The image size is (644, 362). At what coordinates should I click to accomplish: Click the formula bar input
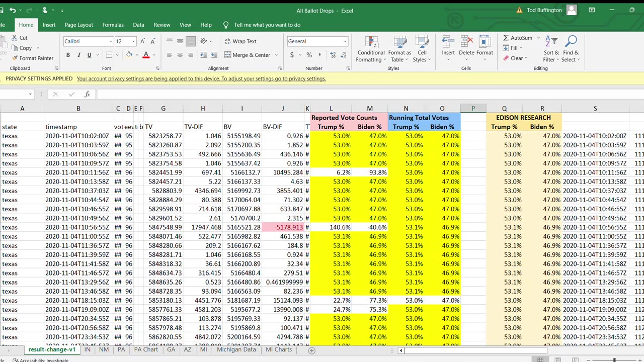[370, 94]
